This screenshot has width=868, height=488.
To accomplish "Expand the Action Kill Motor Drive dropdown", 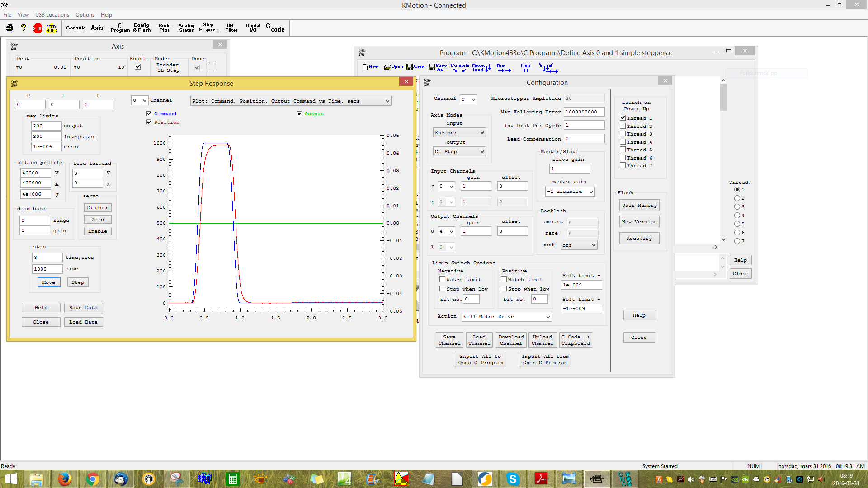I will pos(506,317).
